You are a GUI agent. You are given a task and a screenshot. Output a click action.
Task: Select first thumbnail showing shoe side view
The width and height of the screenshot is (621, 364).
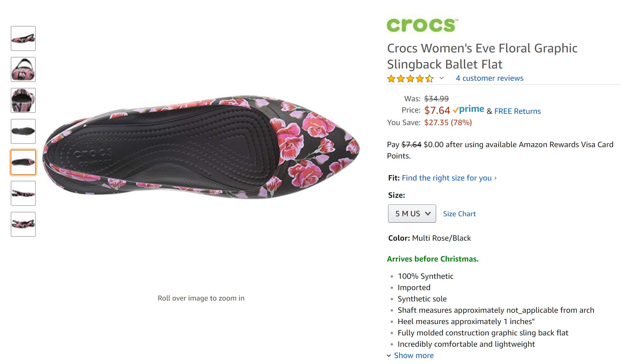[x=23, y=38]
